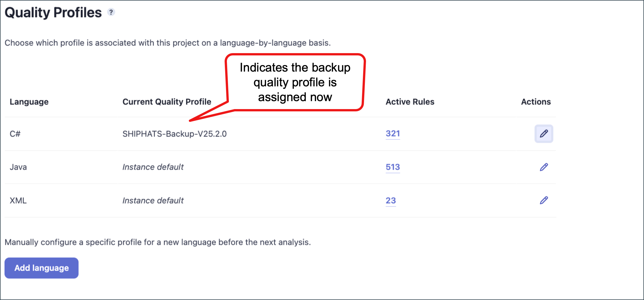Image resolution: width=644 pixels, height=300 pixels.
Task: Click the XML row's Instance default text
Action: pos(153,201)
